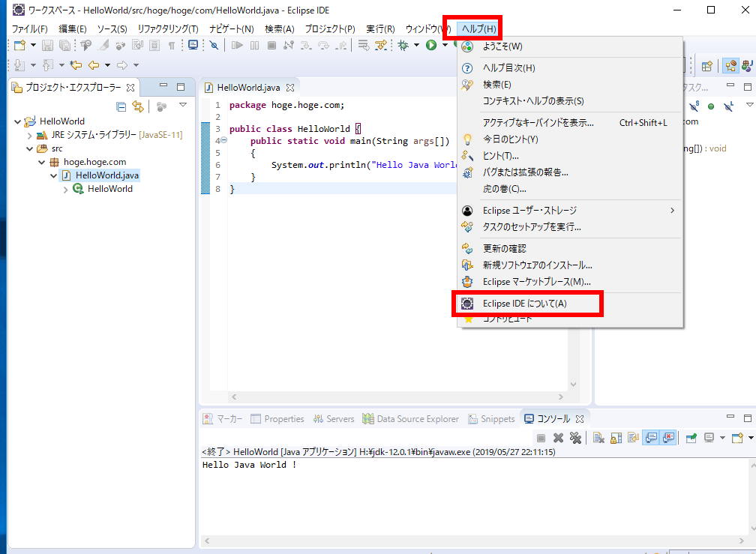756x554 pixels.
Task: Click the Clear Console icon
Action: (x=598, y=438)
